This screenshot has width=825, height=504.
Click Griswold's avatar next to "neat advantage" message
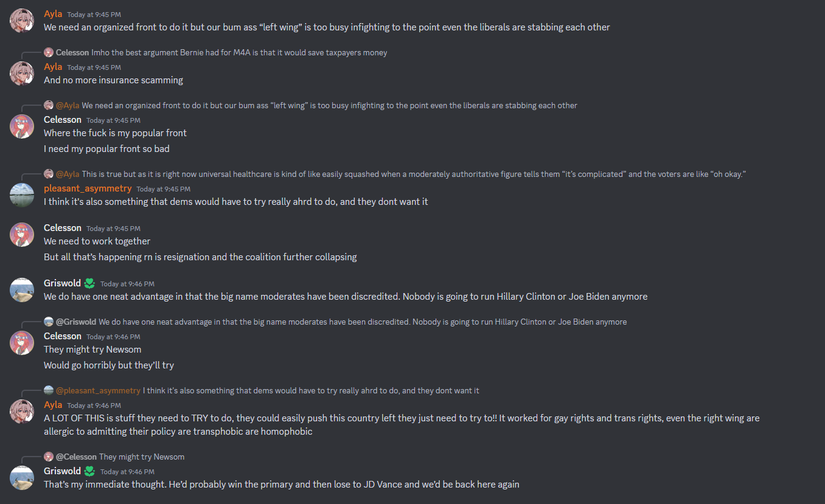pyautogui.click(x=22, y=289)
